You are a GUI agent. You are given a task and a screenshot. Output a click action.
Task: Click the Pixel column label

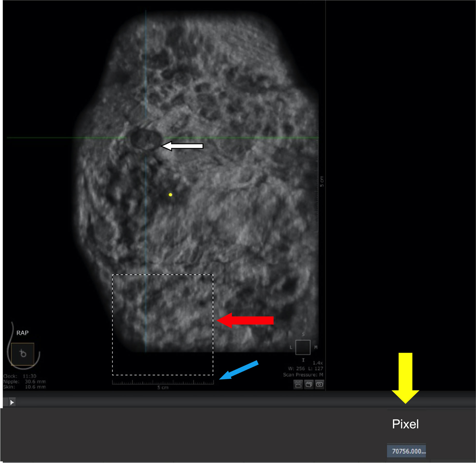[x=405, y=424]
